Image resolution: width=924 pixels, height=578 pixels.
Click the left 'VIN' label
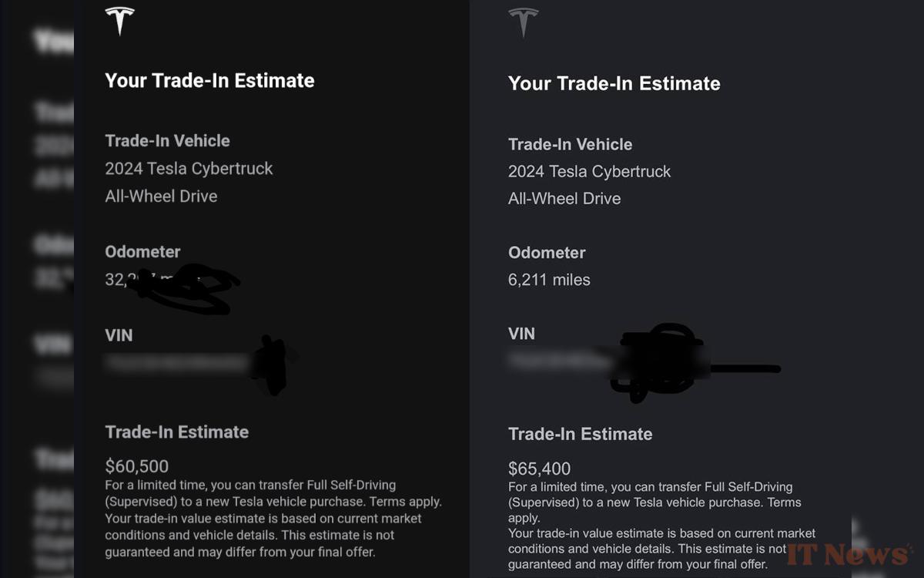click(119, 335)
